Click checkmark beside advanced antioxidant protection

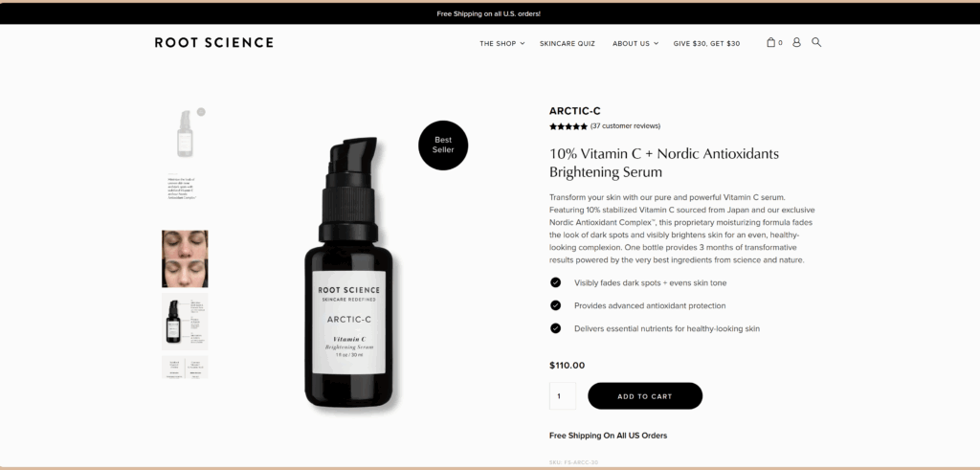[556, 305]
